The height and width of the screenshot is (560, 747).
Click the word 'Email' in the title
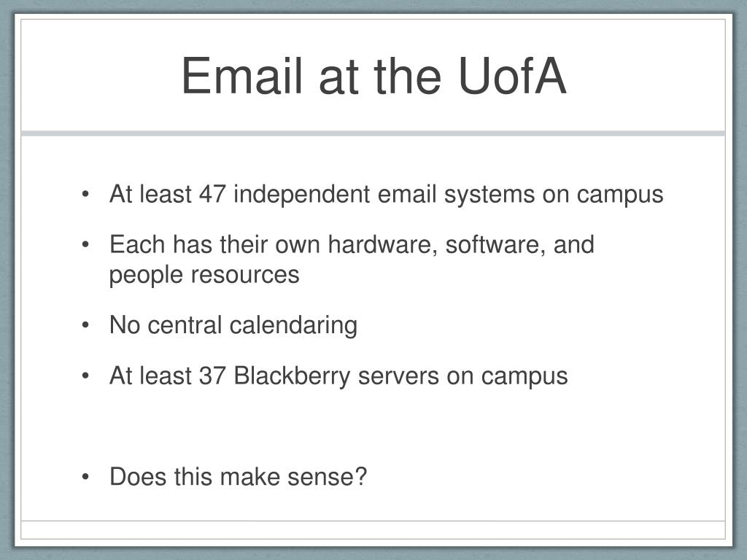click(x=242, y=76)
